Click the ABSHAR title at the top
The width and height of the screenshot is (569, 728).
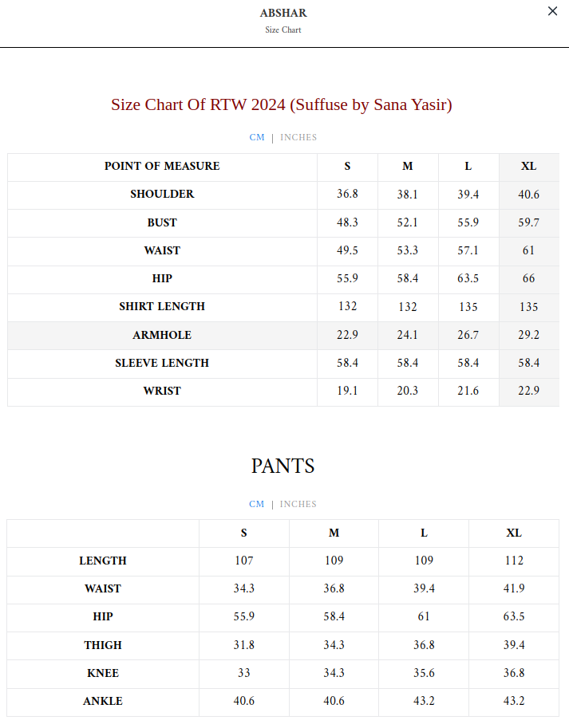tap(283, 13)
